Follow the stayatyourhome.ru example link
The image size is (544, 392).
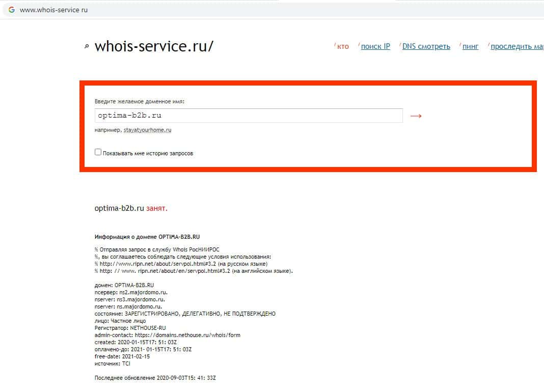pyautogui.click(x=147, y=130)
